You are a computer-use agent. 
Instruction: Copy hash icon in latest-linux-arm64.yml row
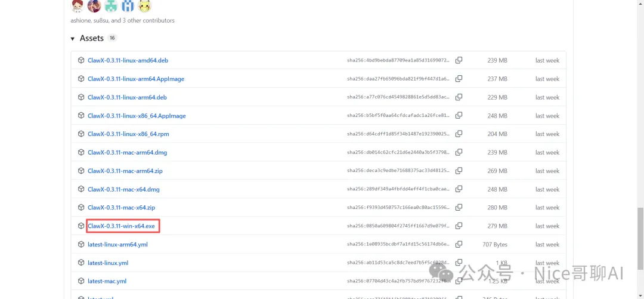(x=459, y=244)
